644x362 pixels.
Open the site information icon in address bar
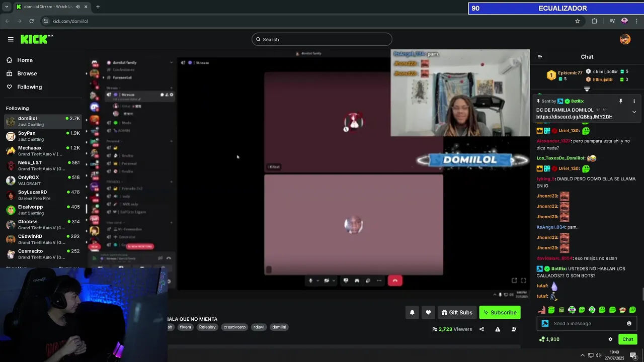[46, 21]
